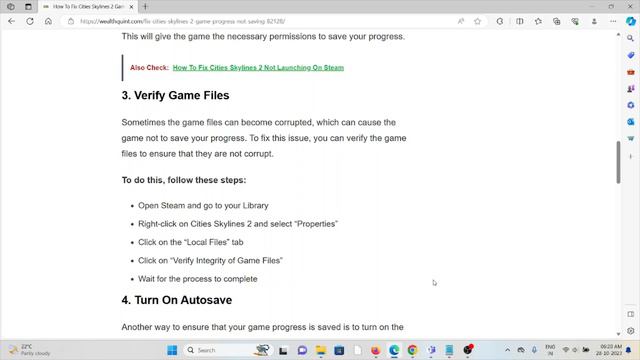This screenshot has height=360, width=640.
Task: Add this page to favorites
Action: pyautogui.click(x=478, y=21)
